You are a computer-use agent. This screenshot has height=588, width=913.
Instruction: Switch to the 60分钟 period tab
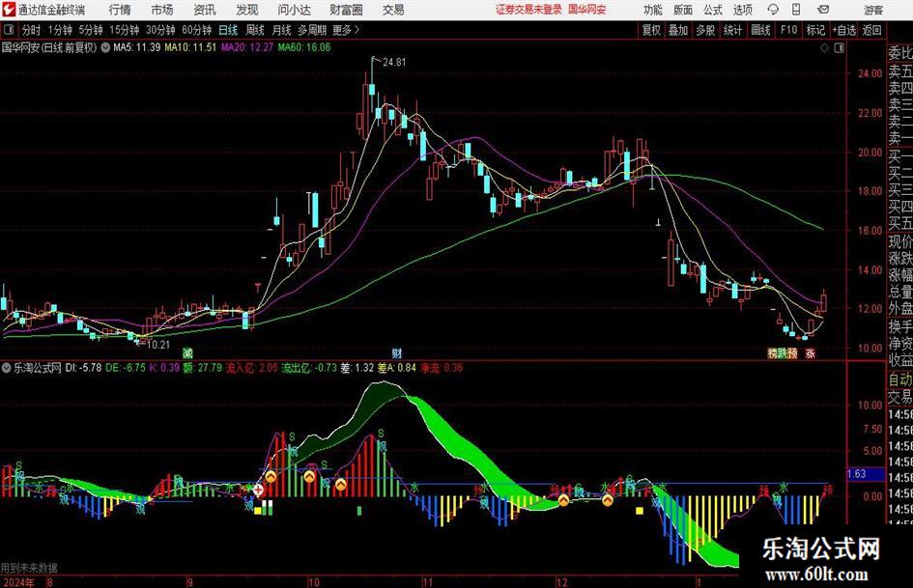(x=197, y=30)
